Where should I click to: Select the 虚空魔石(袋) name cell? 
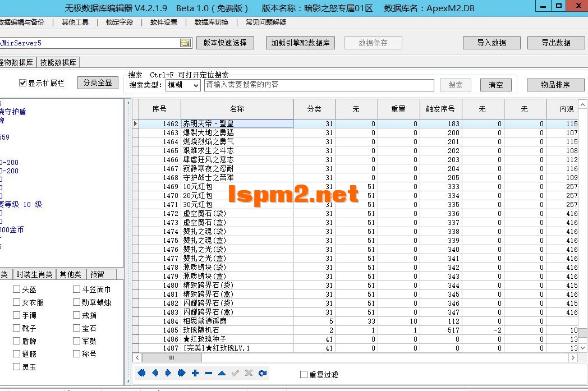pyautogui.click(x=237, y=213)
